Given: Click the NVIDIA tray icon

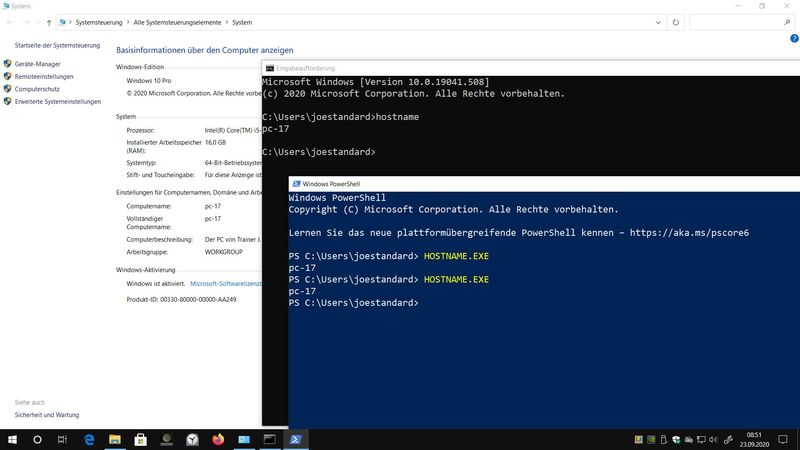Looking at the screenshot, I should coord(651,439).
